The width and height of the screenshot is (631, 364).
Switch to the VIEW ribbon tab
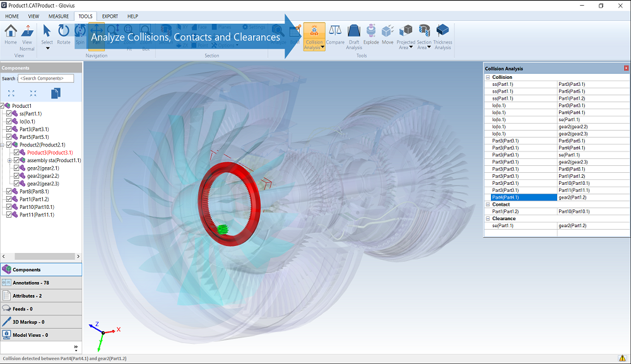(33, 16)
